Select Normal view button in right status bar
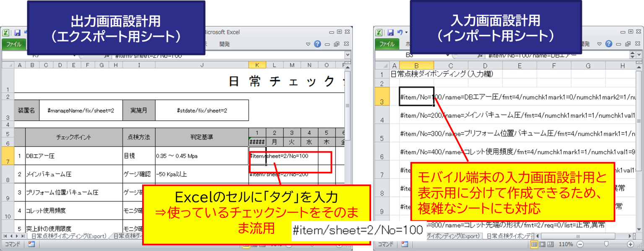The height and width of the screenshot is (251, 644). [534, 244]
